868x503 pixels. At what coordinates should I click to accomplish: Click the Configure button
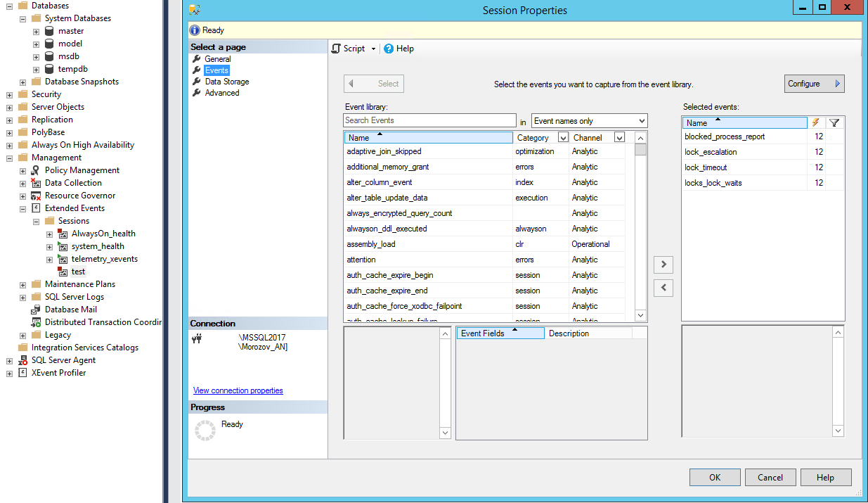click(813, 83)
